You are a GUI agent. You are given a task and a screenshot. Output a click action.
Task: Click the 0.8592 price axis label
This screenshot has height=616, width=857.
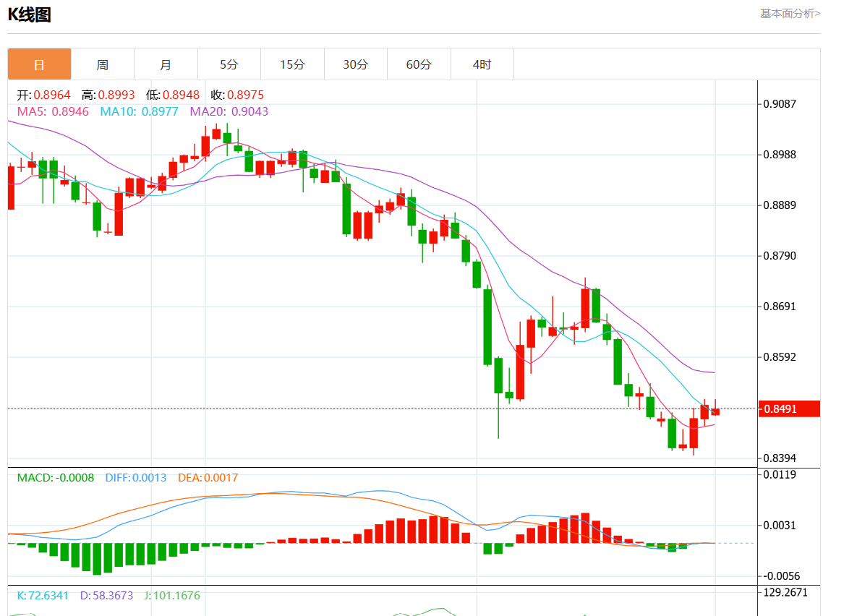pos(780,357)
